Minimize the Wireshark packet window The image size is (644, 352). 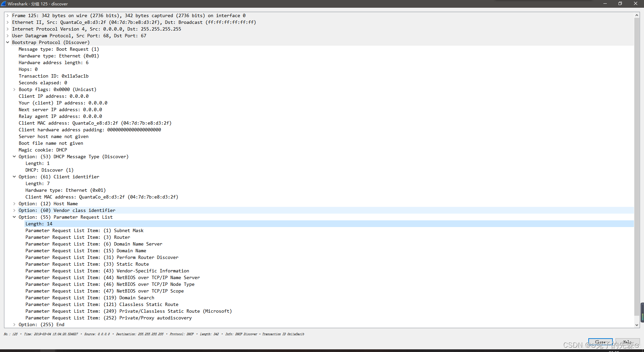tap(605, 4)
